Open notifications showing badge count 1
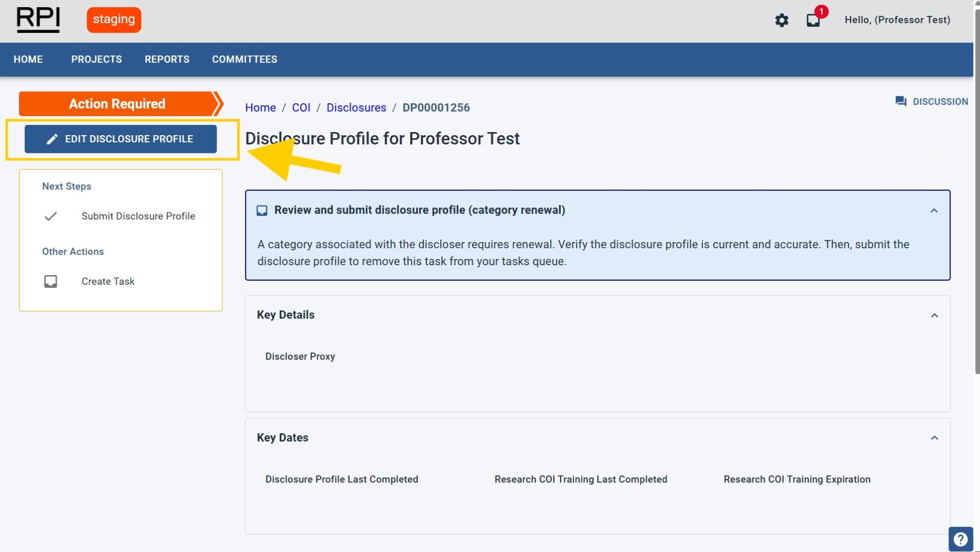Screen dimensions: 980x552 point(813,21)
